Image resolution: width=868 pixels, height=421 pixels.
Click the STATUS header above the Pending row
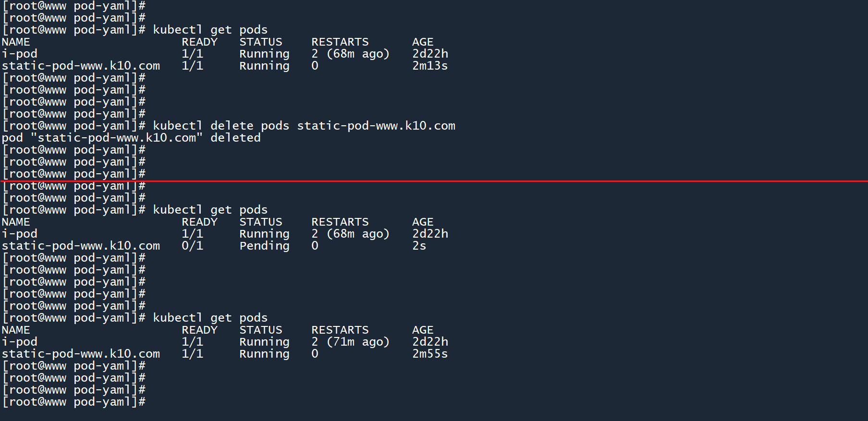pyautogui.click(x=261, y=222)
